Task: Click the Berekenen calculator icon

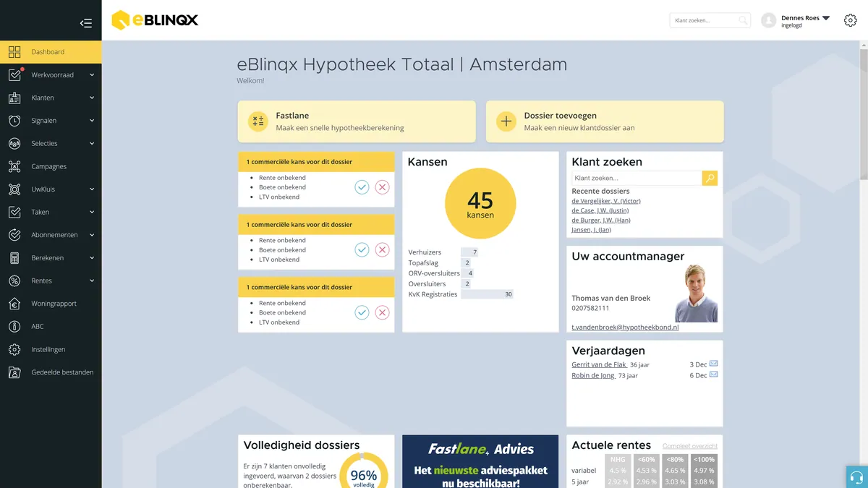Action: point(14,258)
